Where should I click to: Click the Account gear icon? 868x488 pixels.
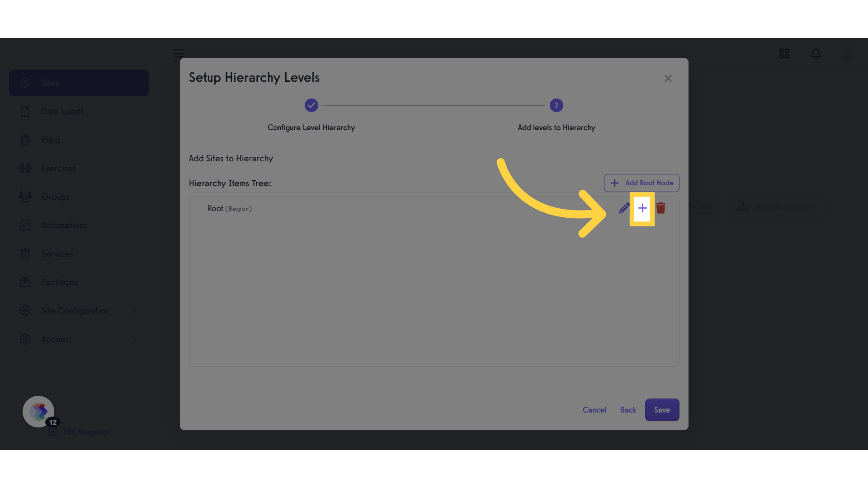tap(25, 339)
